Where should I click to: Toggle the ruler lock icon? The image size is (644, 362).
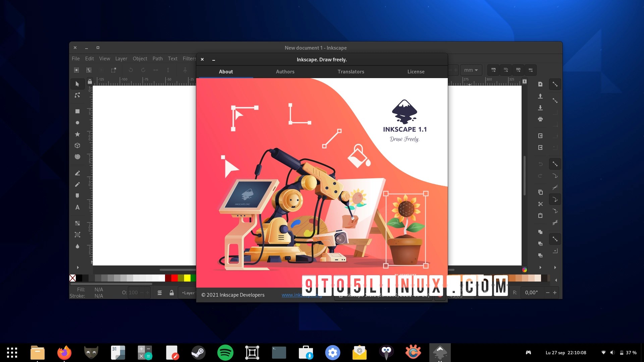click(90, 81)
